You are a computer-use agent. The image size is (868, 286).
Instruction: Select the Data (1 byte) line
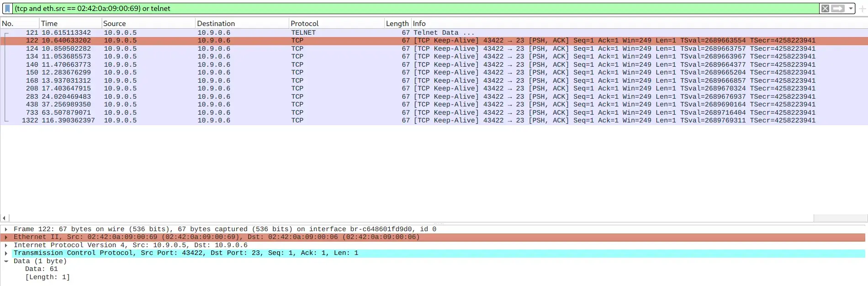click(40, 261)
